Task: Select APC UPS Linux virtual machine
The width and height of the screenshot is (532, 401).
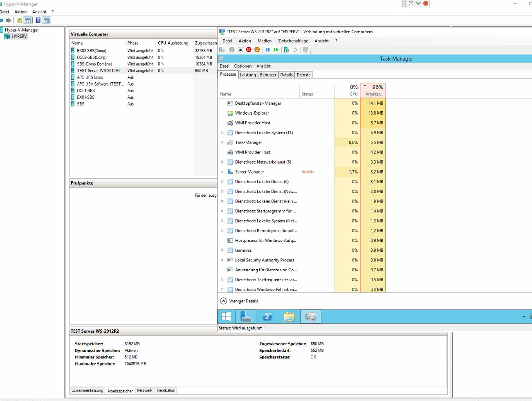Action: [x=143, y=77]
